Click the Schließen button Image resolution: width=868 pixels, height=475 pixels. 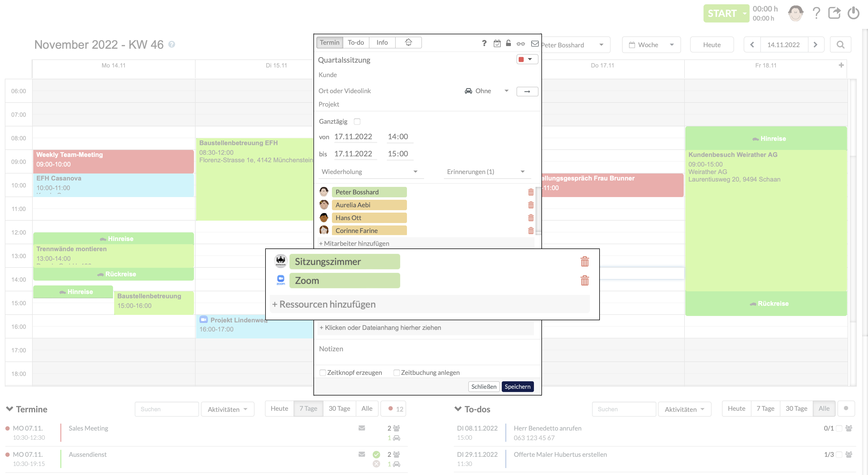click(484, 386)
